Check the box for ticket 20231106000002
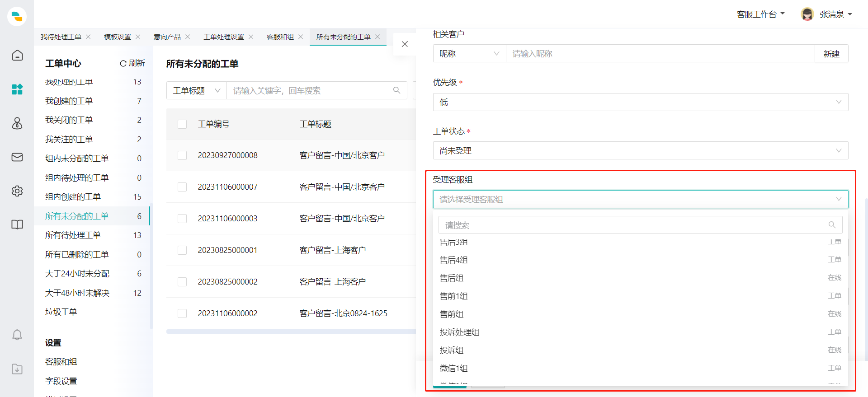The height and width of the screenshot is (397, 868). (182, 313)
